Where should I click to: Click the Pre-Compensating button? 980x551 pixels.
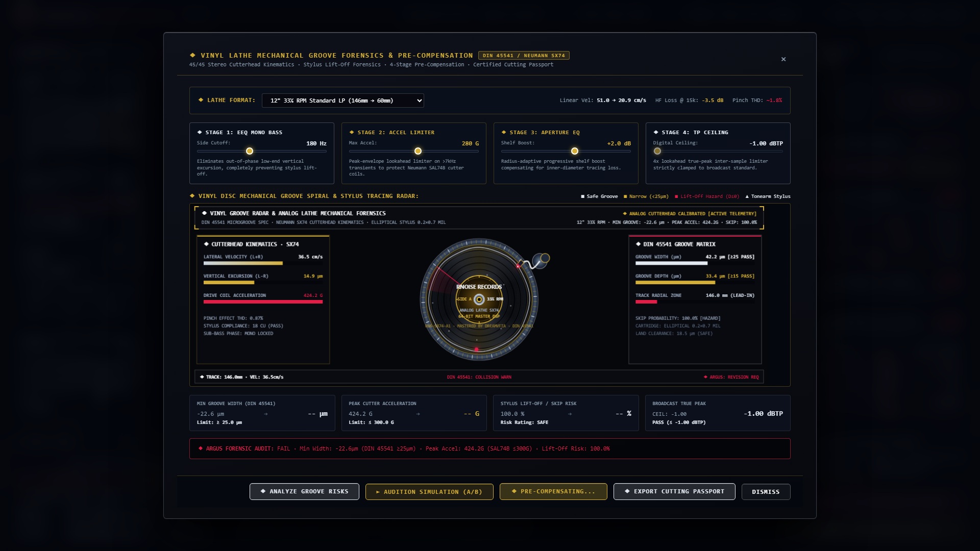coord(553,492)
